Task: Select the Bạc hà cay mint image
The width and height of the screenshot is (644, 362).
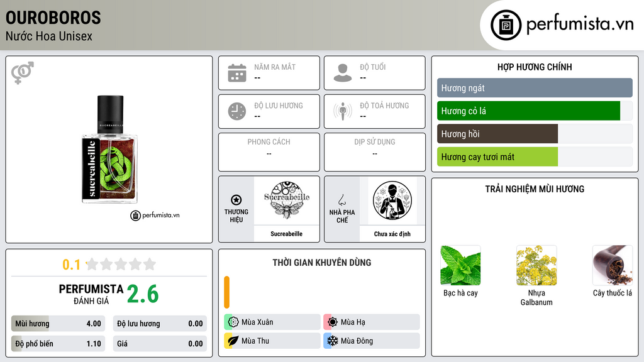Action: click(460, 265)
